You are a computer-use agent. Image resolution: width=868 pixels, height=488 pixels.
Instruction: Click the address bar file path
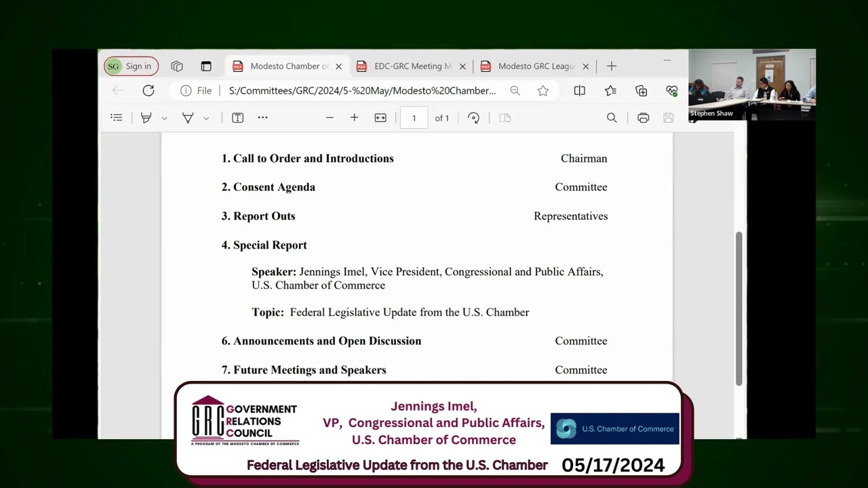click(362, 91)
